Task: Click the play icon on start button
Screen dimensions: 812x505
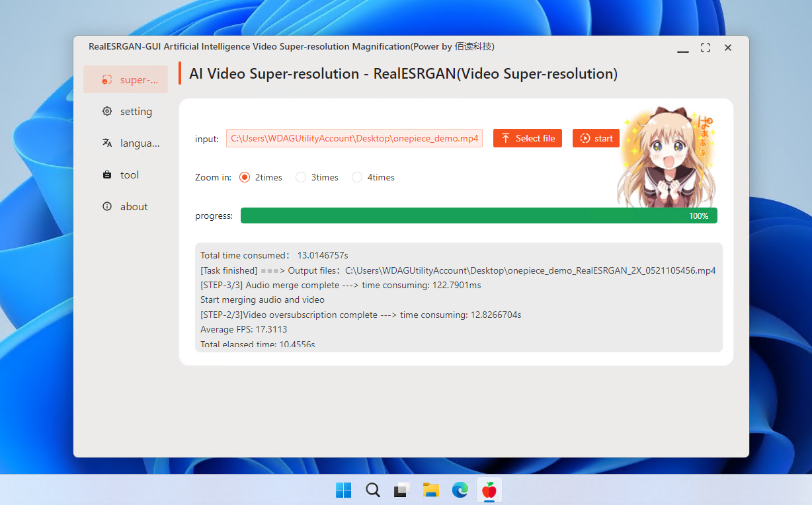Action: point(585,138)
